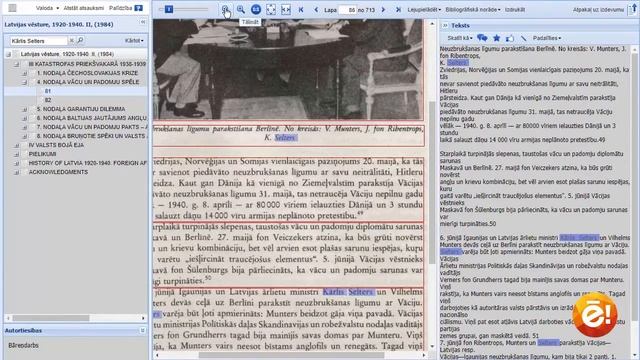Expand HISTORY OF LATVIA 1920-1940 node
This screenshot has width=640, height=360.
16,163
